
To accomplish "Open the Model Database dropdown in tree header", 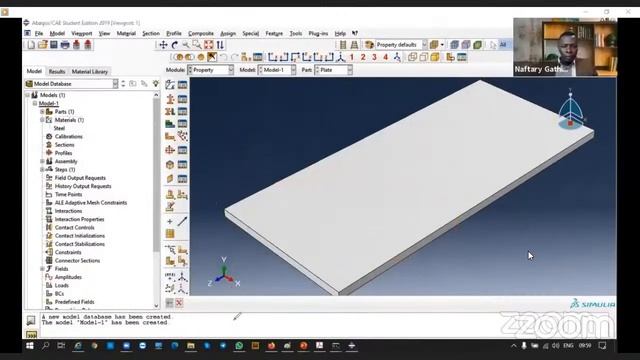I will (x=71, y=84).
